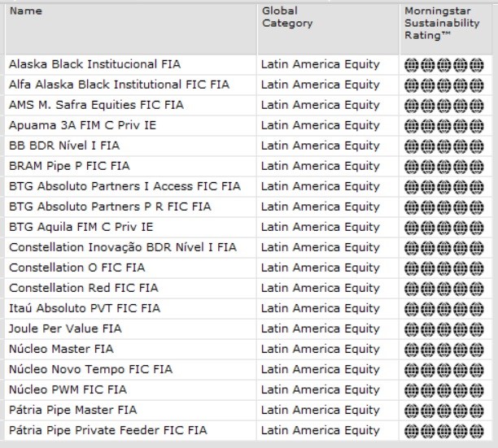The image size is (498, 448).
Task: Open BTG Absoluto Partners I Access FIC FIA
Action: point(124,186)
